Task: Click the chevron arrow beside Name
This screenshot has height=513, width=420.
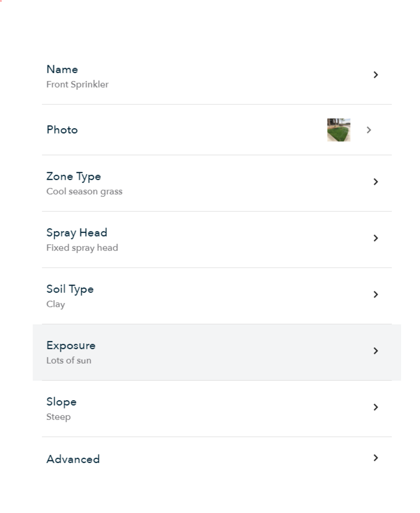Action: coord(375,75)
